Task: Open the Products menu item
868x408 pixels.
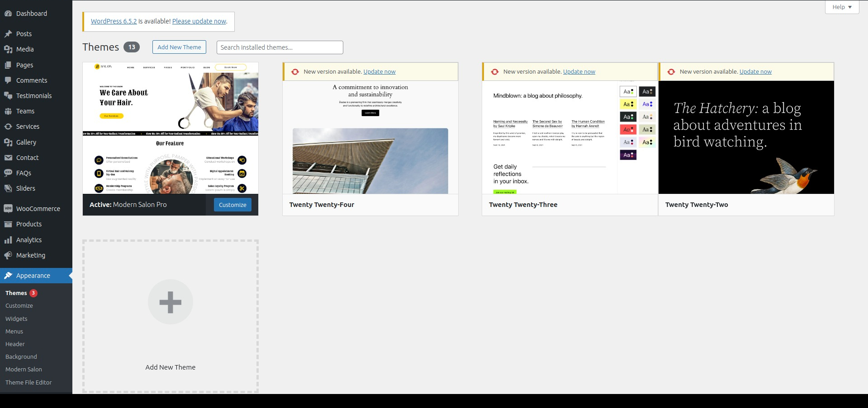Action: click(36, 224)
